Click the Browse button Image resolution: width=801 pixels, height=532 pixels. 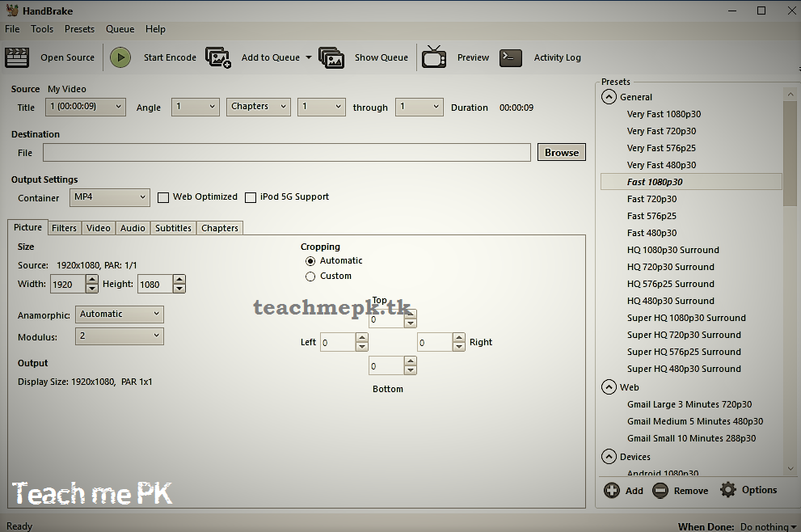pos(562,152)
